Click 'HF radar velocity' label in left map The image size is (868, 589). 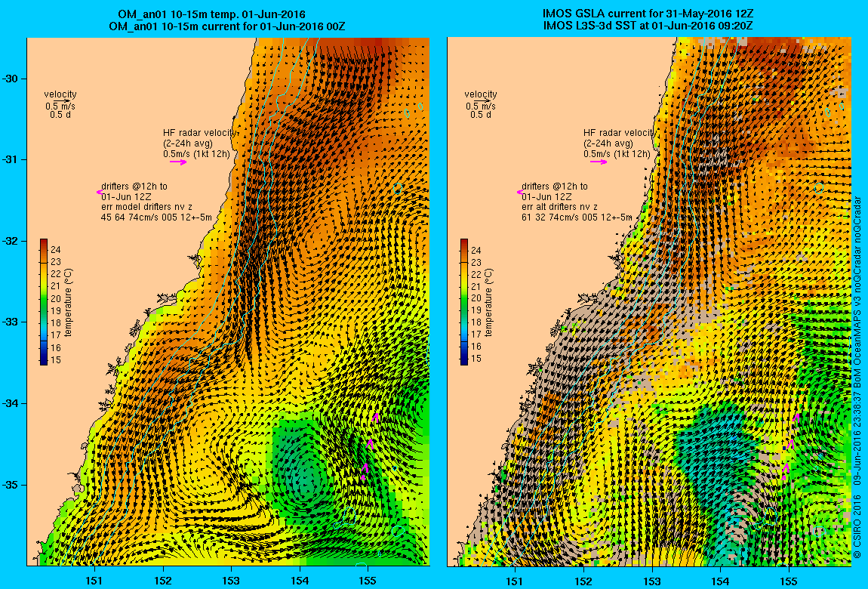tap(199, 133)
